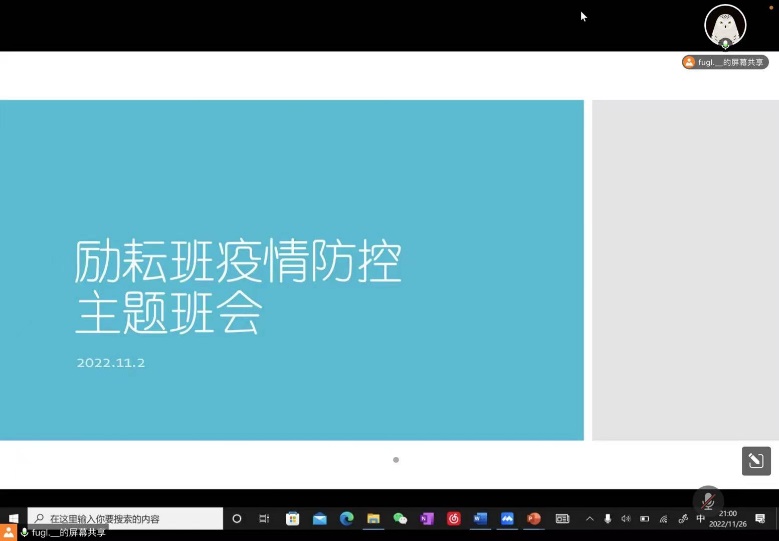Toggle the muted microphone button
This screenshot has width=779, height=541.
point(707,500)
